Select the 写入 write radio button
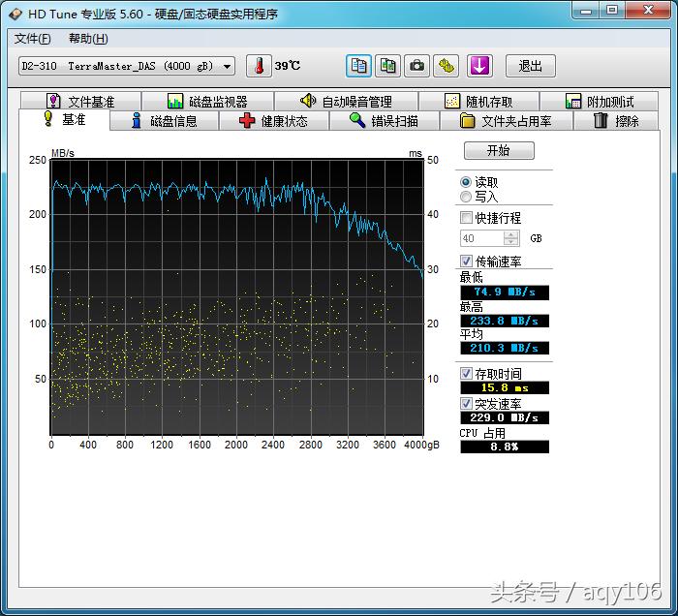 coord(466,197)
